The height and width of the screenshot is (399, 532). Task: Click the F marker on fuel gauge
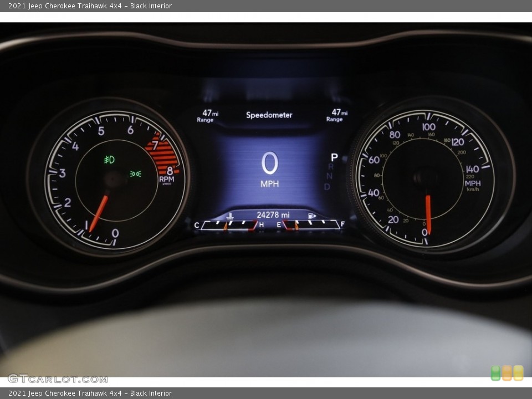point(342,224)
